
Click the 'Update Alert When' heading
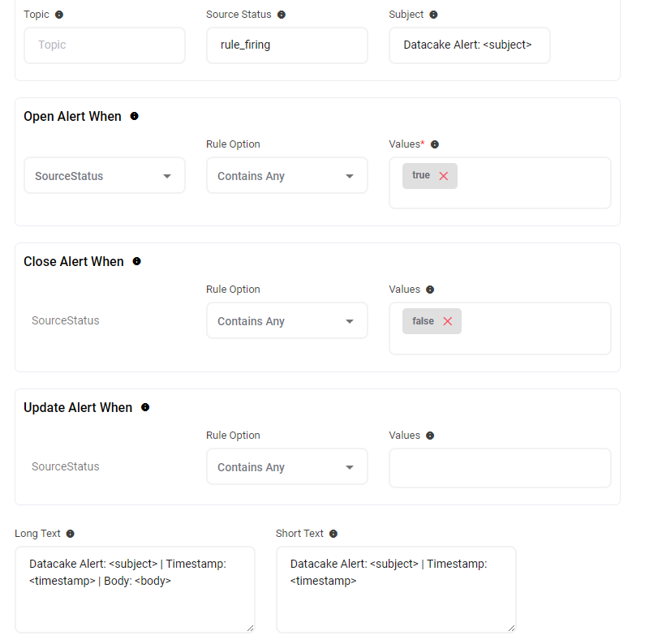tap(78, 407)
